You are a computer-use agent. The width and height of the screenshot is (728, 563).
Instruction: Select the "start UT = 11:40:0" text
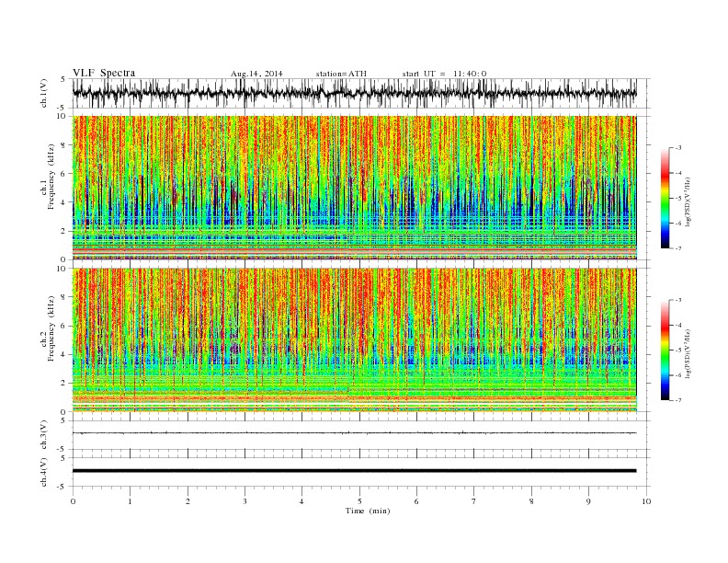tap(444, 74)
